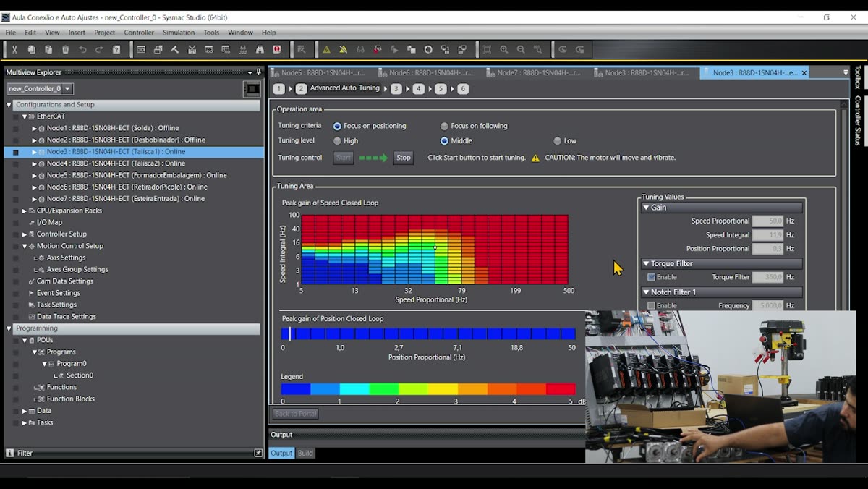Select the Focus on positioning radio button
Screen dimensions: 868x489
tap(337, 126)
